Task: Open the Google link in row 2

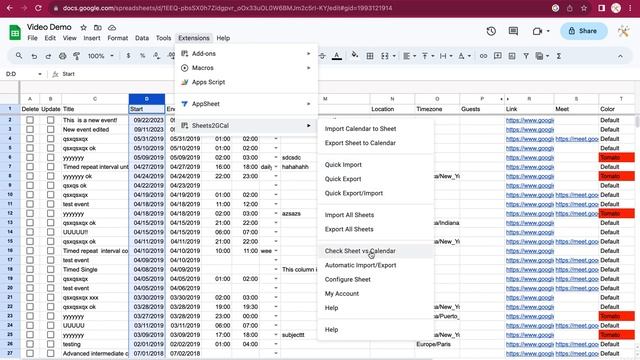Action: [x=530, y=120]
